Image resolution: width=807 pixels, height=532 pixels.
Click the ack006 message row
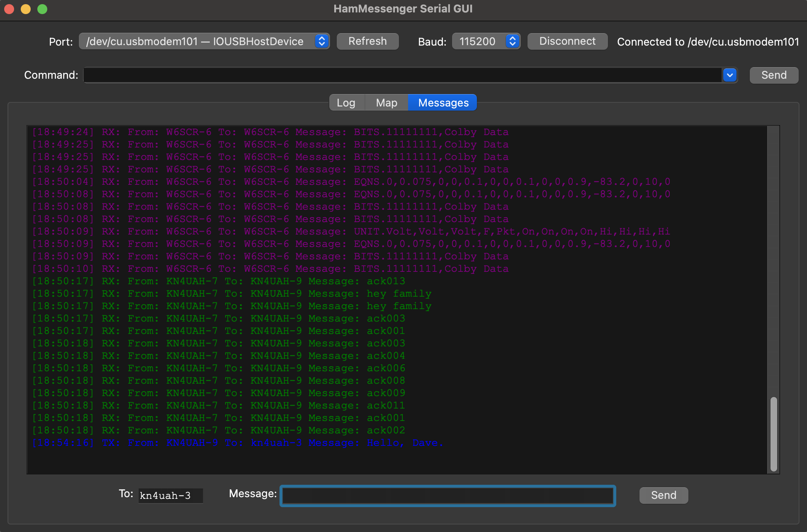pos(219,368)
